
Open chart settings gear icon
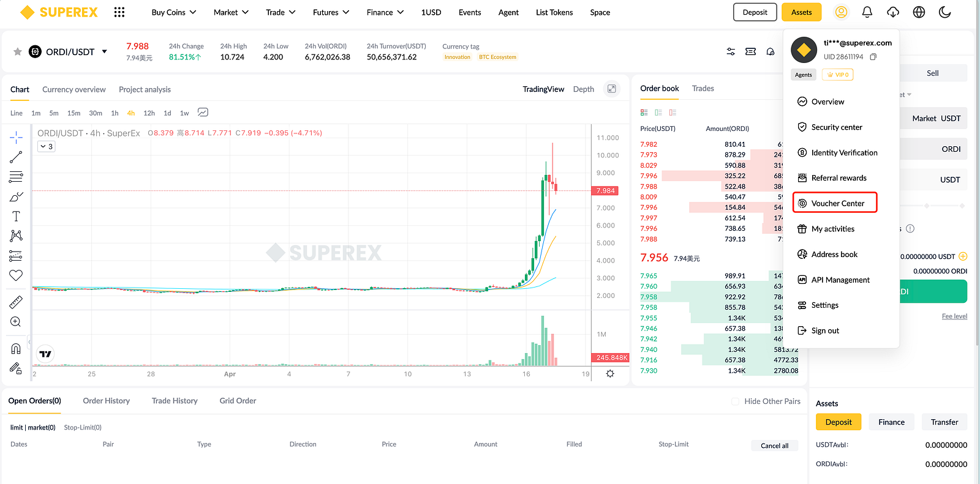tap(610, 373)
